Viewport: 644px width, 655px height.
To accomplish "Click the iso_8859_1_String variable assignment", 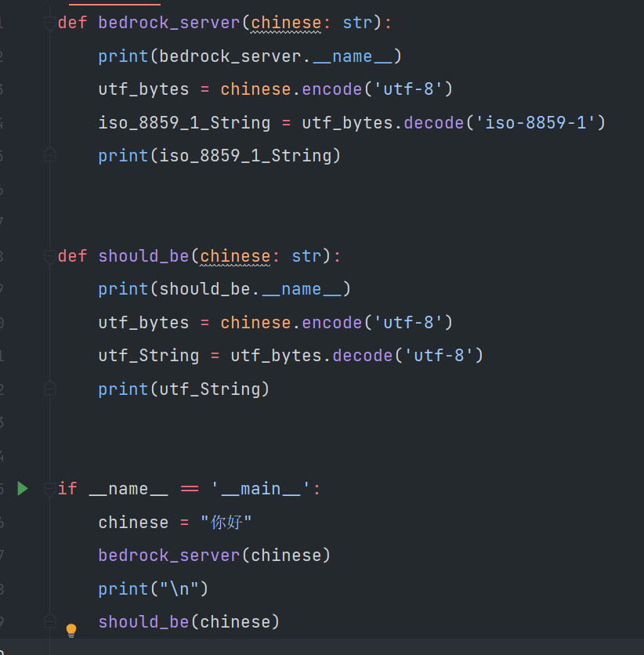I will [x=184, y=123].
